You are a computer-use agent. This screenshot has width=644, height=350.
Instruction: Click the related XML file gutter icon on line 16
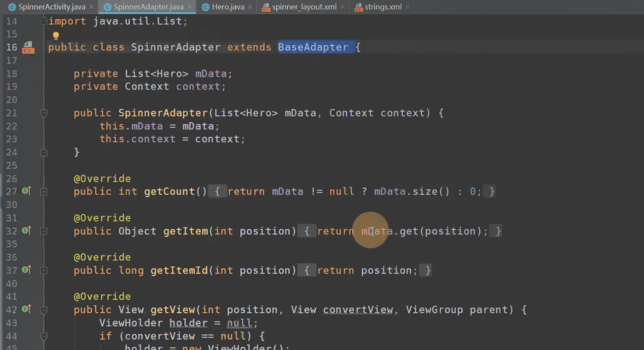28,48
